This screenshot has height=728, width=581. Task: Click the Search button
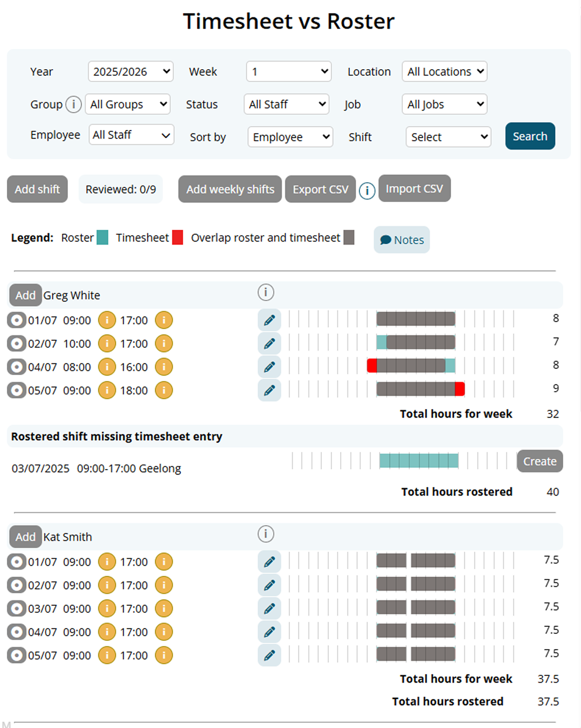(530, 136)
